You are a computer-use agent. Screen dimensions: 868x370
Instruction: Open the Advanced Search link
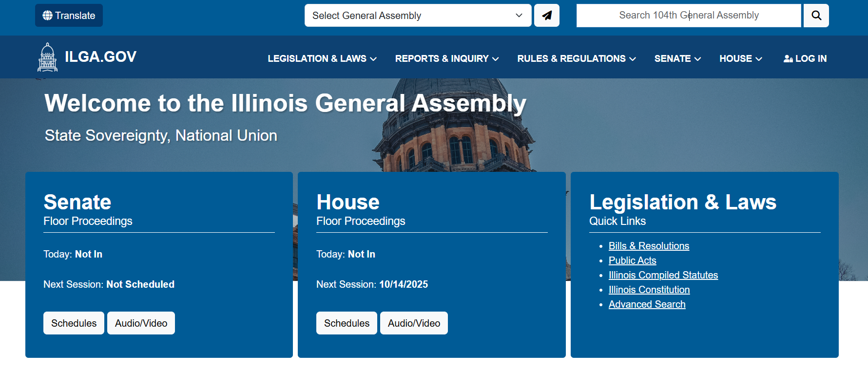pos(647,304)
